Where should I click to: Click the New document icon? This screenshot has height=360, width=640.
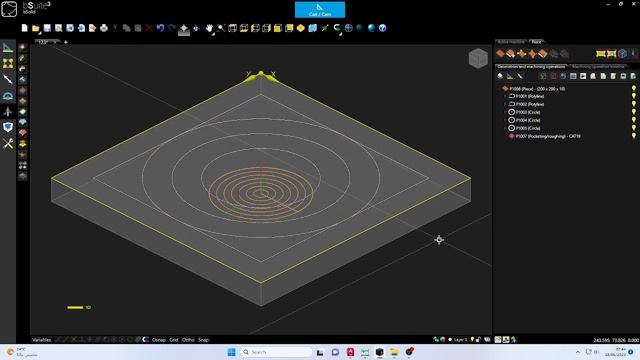[x=24, y=28]
